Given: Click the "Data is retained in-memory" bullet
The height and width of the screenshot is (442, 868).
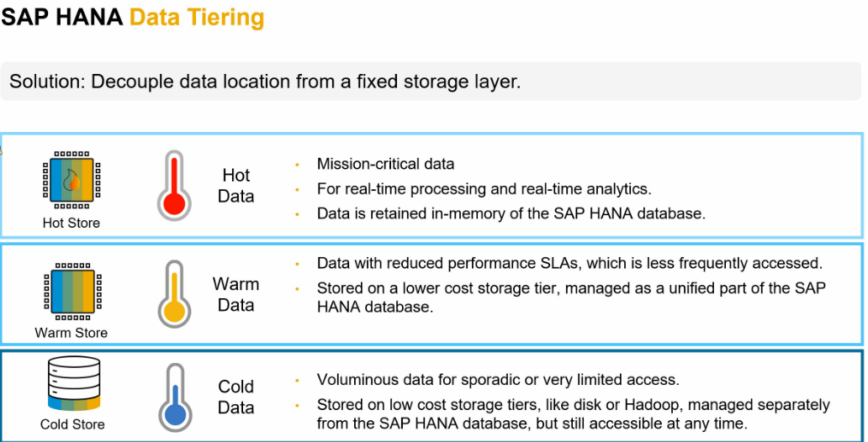Looking at the screenshot, I should pos(511,213).
